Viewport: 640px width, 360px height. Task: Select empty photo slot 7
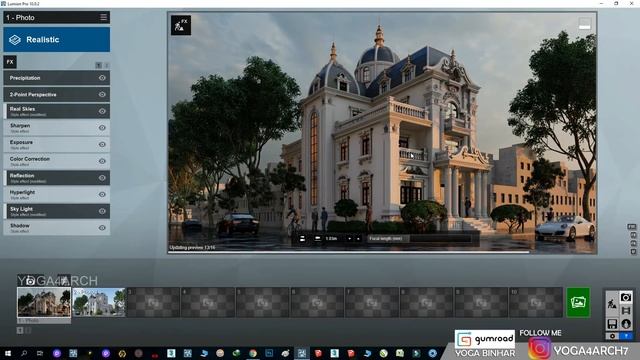tap(372, 302)
